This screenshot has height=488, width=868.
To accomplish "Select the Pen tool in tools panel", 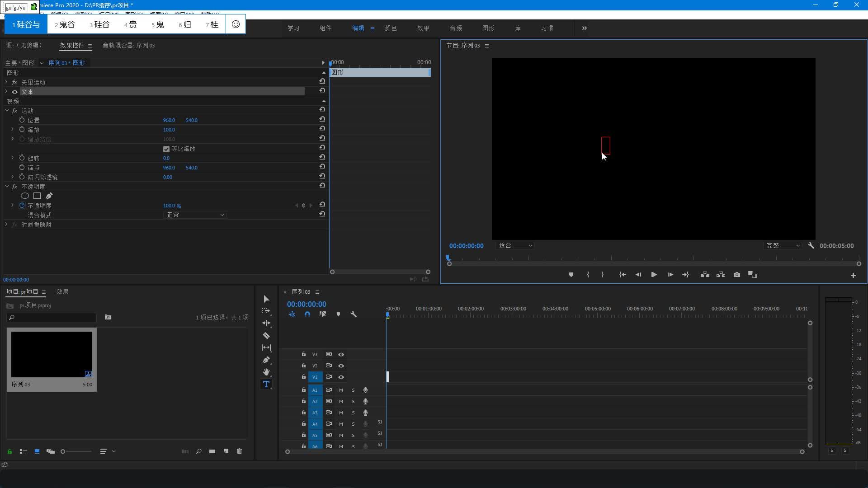I will pyautogui.click(x=266, y=360).
